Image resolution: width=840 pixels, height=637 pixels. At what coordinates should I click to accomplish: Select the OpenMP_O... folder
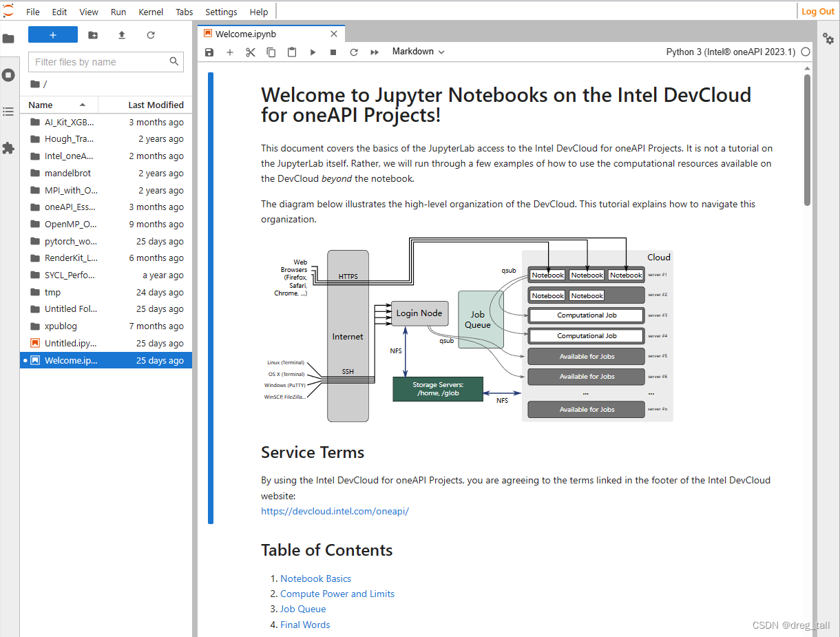(106, 224)
